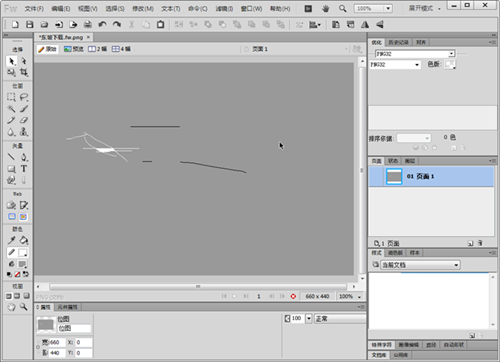Open the Filters menu
The image size is (500, 362).
tap(224, 9)
